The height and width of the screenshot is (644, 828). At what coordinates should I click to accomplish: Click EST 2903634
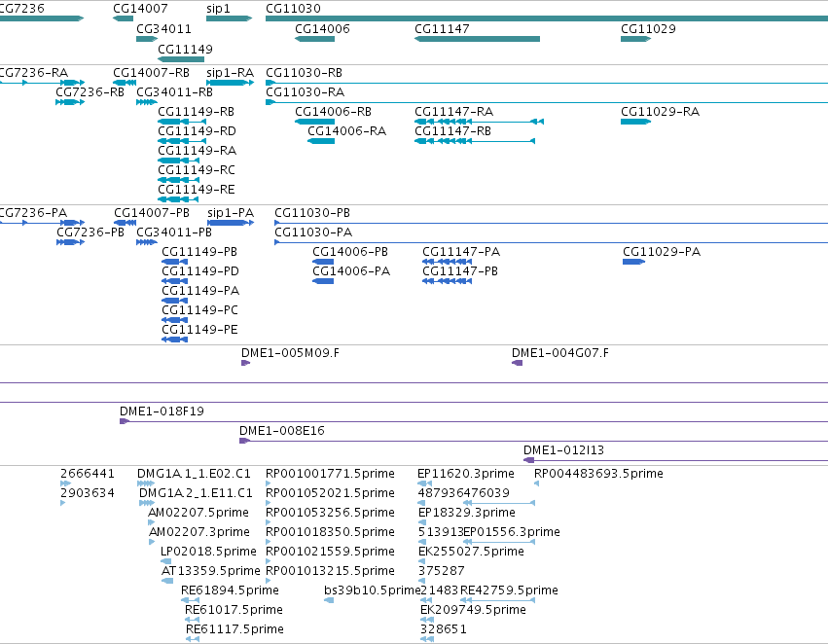[63, 503]
